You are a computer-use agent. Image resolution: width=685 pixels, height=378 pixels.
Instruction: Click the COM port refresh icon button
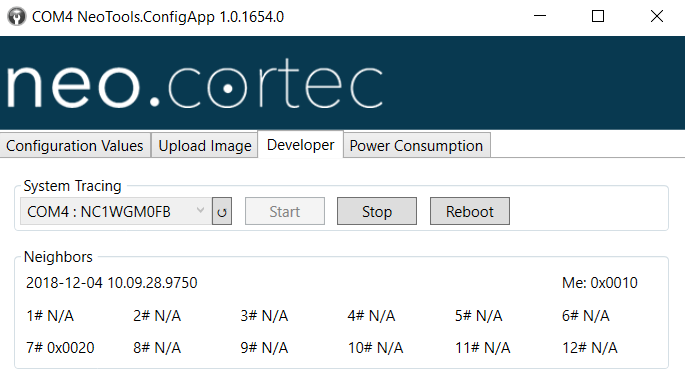[x=222, y=212]
